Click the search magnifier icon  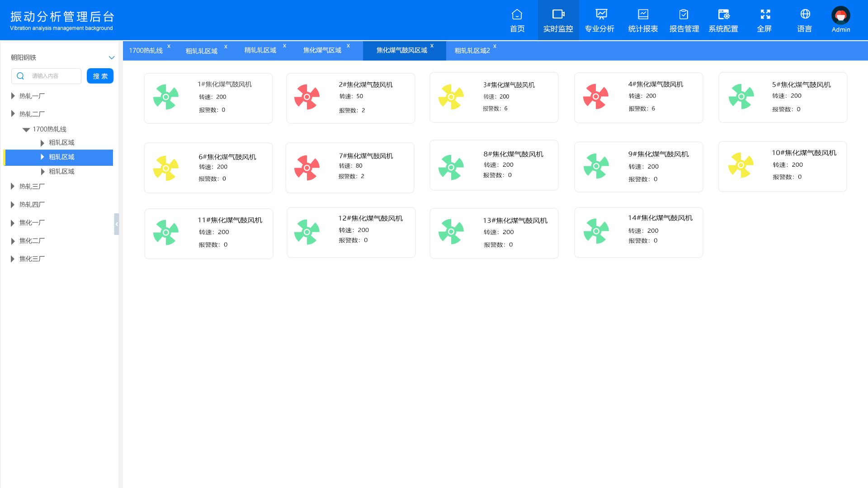[20, 76]
